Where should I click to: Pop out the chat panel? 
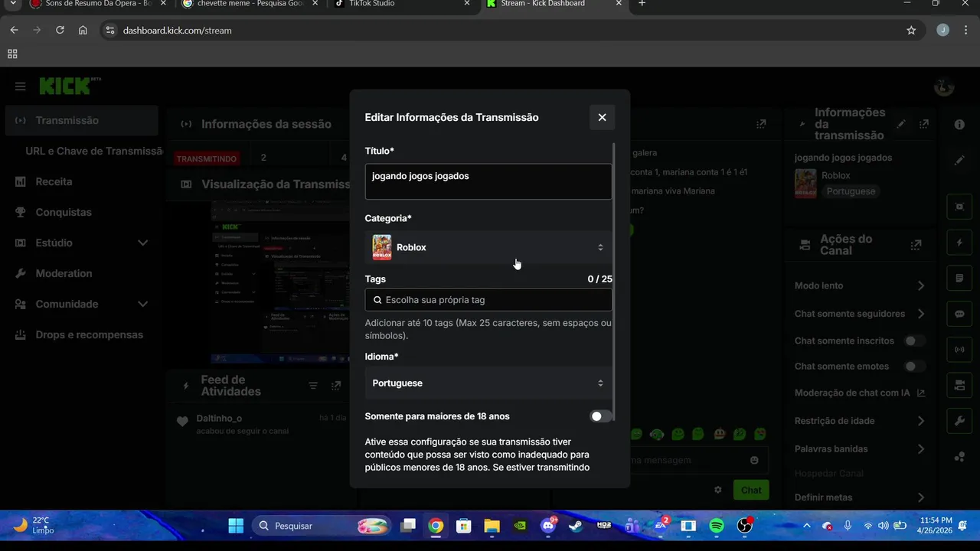click(761, 124)
